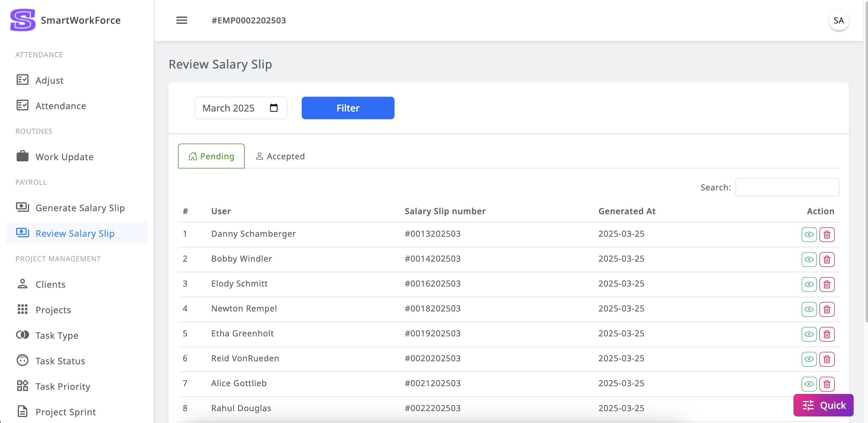
Task: Select the Pending tab
Action: coord(211,156)
